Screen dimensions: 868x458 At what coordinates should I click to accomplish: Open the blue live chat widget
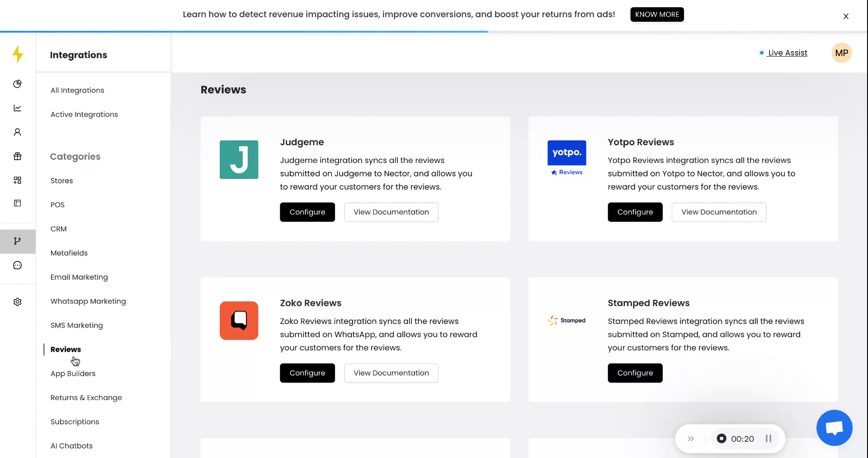click(834, 428)
